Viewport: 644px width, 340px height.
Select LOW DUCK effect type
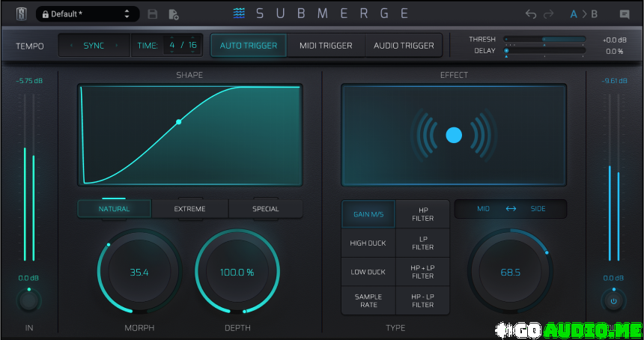(x=368, y=271)
